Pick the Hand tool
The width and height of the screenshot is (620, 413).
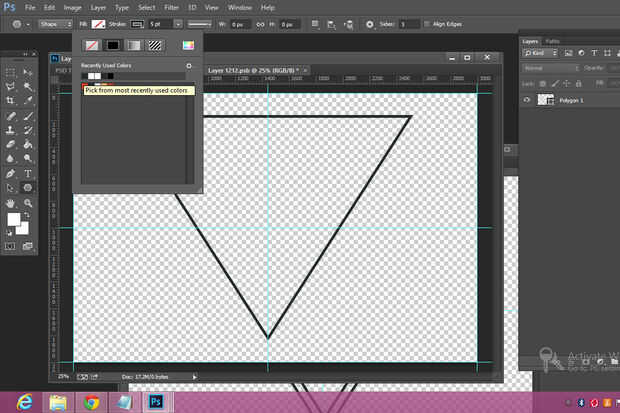[x=10, y=203]
